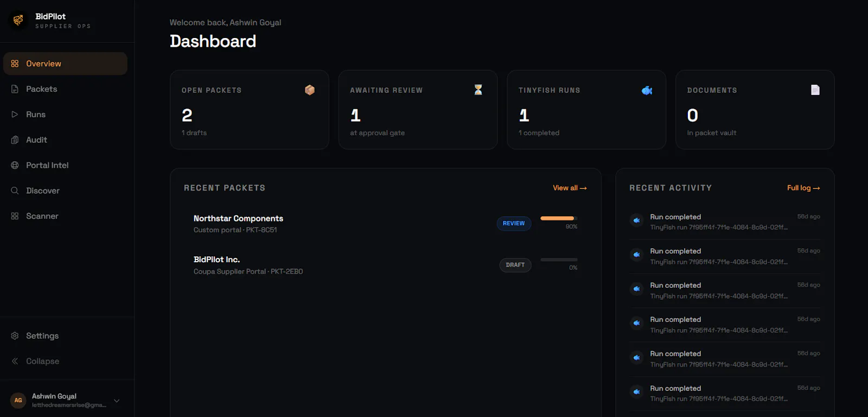Click the "90%" progress value
The width and height of the screenshot is (868, 417).
(x=571, y=226)
